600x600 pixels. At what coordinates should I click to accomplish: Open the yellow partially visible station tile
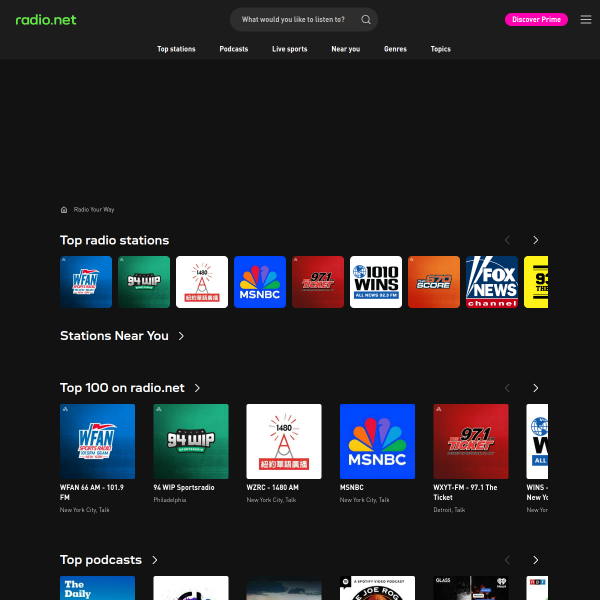pos(536,282)
